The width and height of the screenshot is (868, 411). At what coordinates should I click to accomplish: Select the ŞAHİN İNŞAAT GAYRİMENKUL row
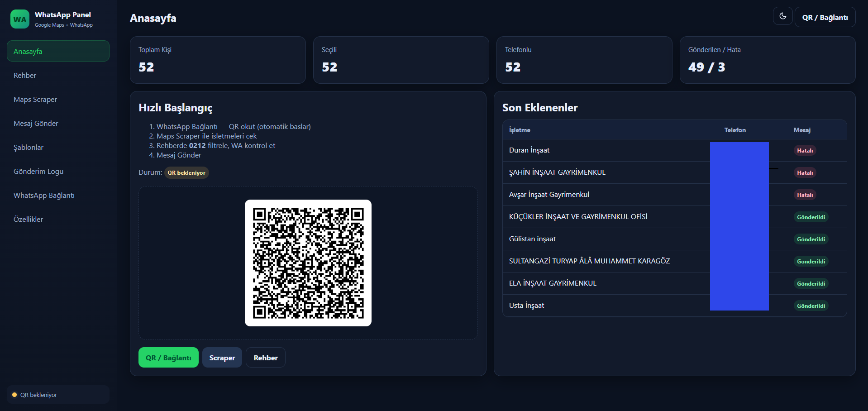click(674, 172)
